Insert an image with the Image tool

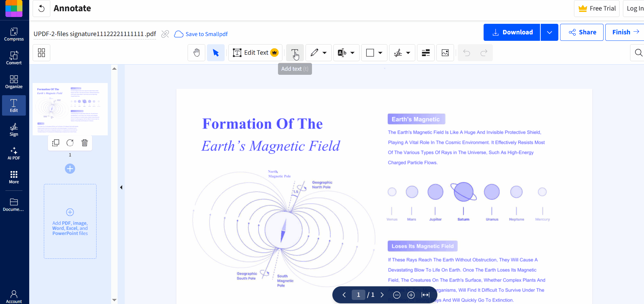[x=445, y=53]
